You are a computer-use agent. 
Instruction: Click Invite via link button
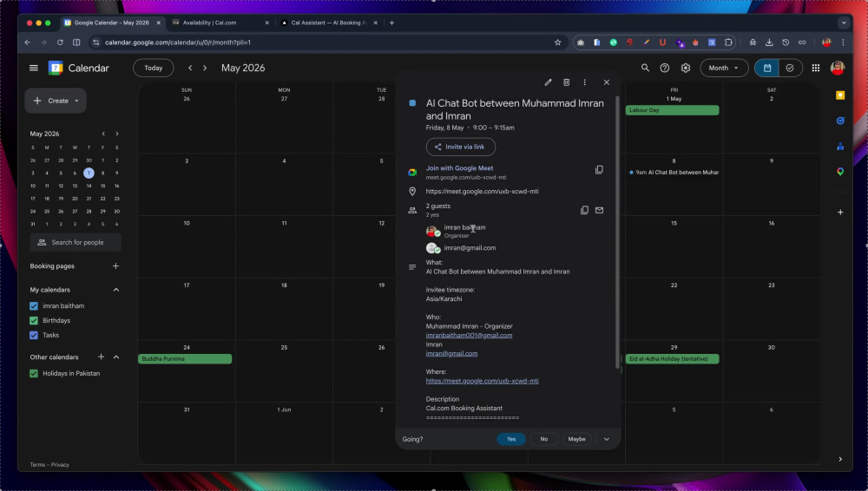[461, 147]
